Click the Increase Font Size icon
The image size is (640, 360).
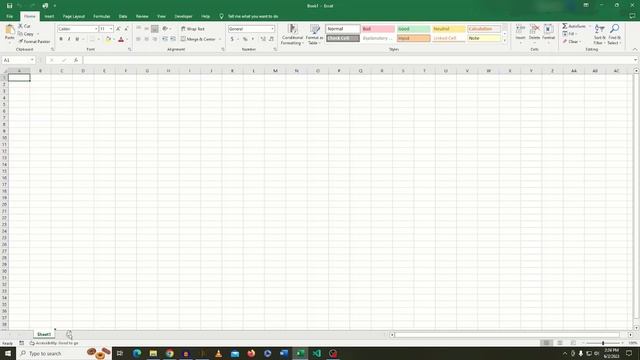118,29
